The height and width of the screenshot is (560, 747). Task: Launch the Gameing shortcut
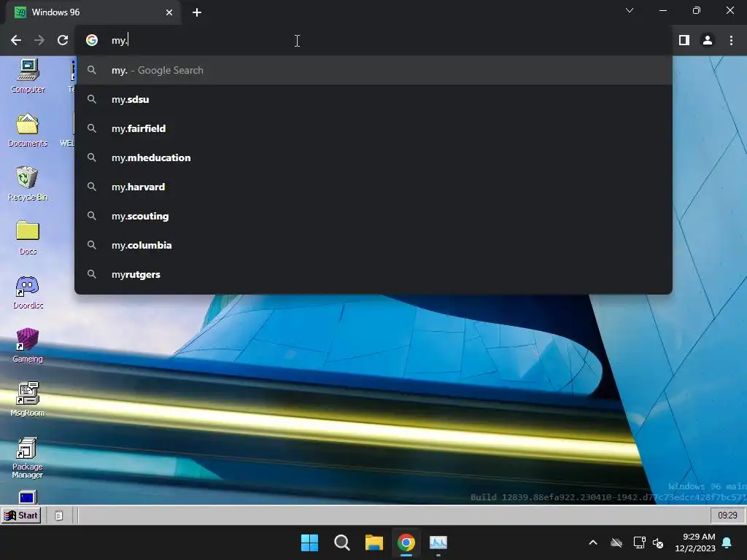tap(28, 346)
